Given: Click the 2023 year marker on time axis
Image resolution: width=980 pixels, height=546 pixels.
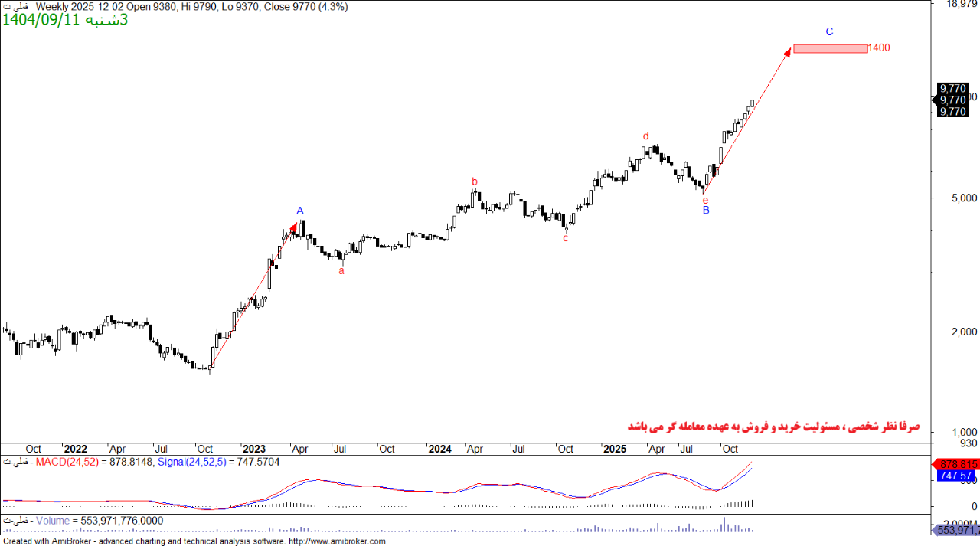Looking at the screenshot, I should coord(253,449).
